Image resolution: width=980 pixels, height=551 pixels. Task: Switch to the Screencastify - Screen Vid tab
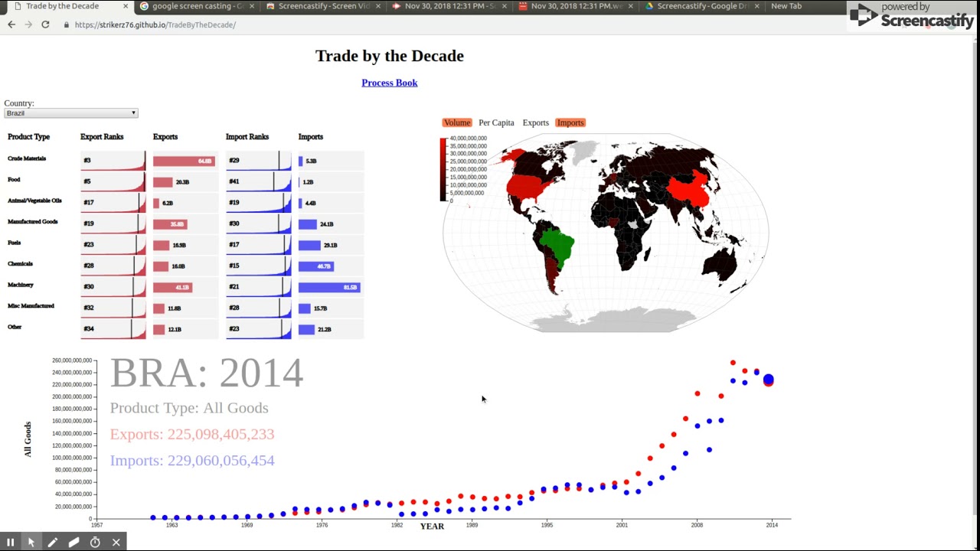[324, 6]
